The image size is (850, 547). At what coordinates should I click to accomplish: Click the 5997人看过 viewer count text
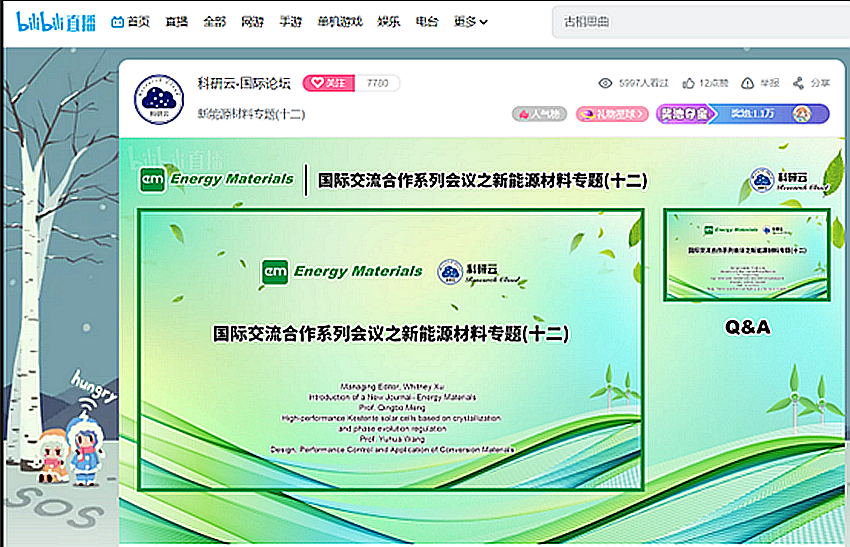(x=644, y=83)
